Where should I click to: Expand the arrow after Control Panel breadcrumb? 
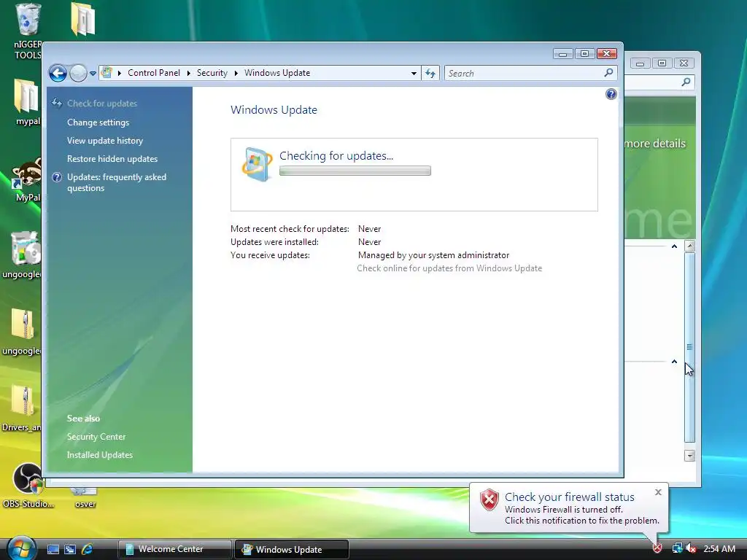tap(189, 73)
